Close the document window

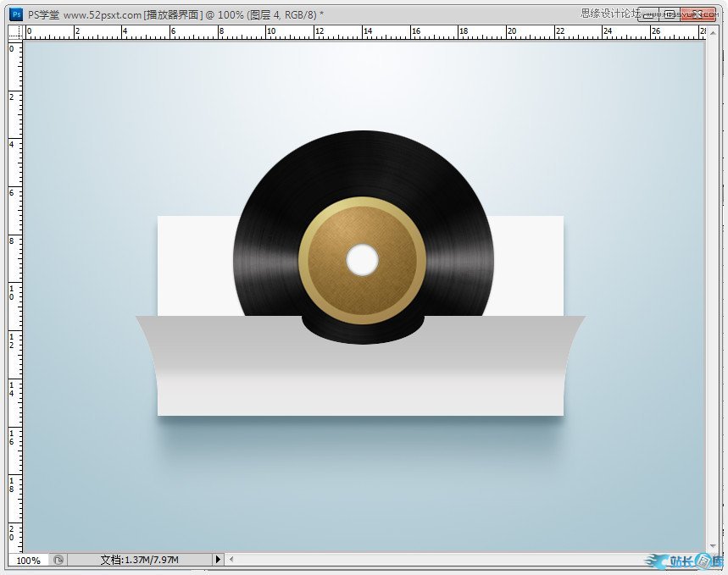(699, 14)
